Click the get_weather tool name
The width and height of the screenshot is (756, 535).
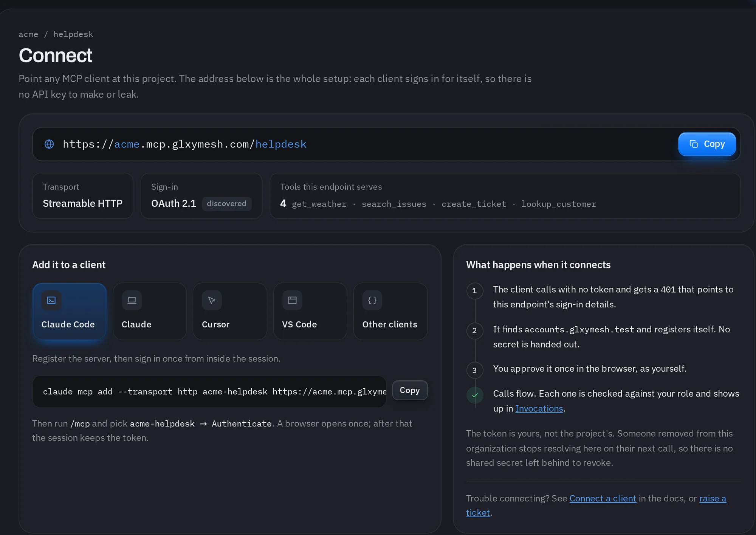[x=319, y=204]
